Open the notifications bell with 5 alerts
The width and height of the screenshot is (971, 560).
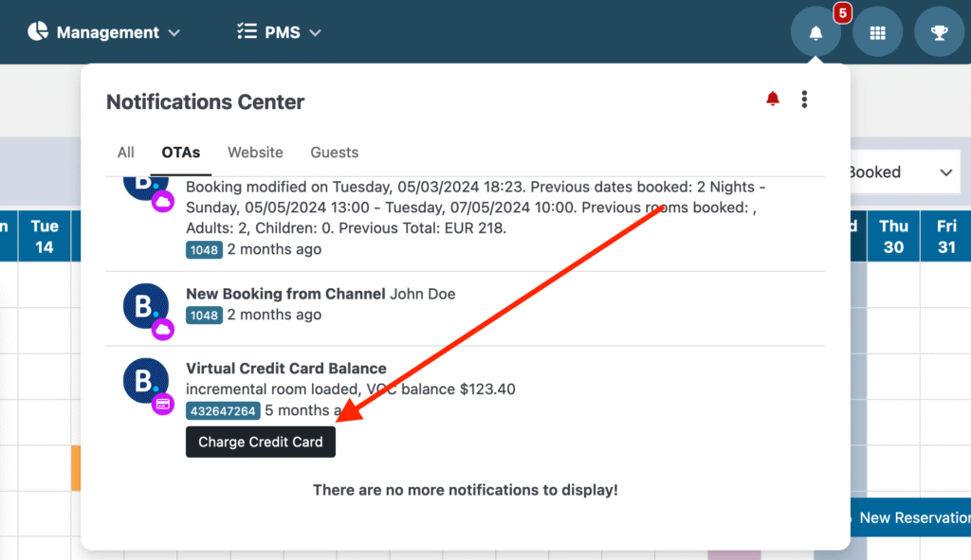click(x=816, y=31)
